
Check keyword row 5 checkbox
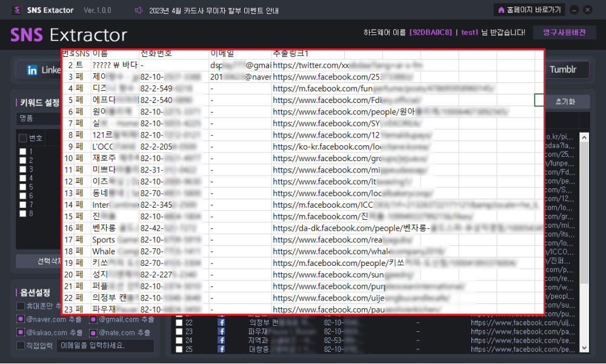[23, 187]
